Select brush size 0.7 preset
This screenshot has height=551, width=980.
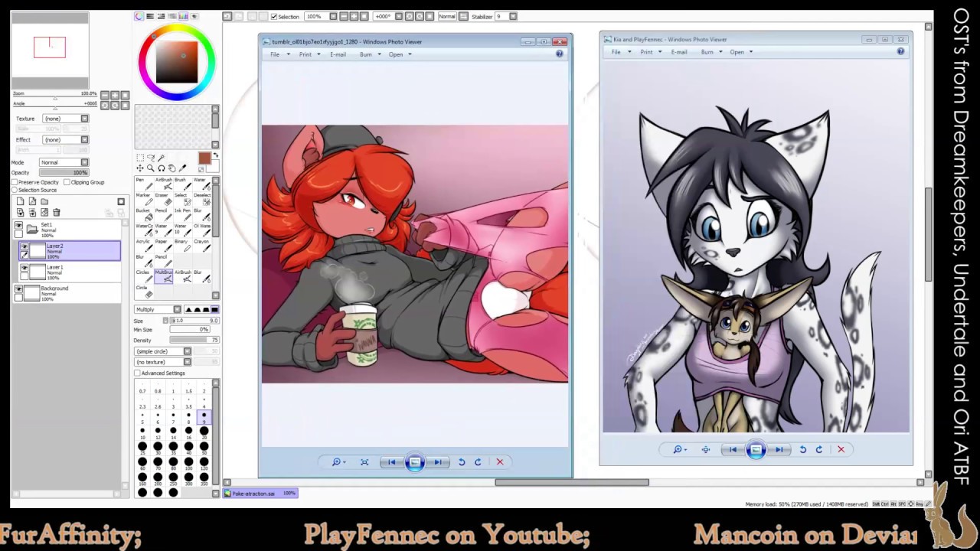pos(142,386)
